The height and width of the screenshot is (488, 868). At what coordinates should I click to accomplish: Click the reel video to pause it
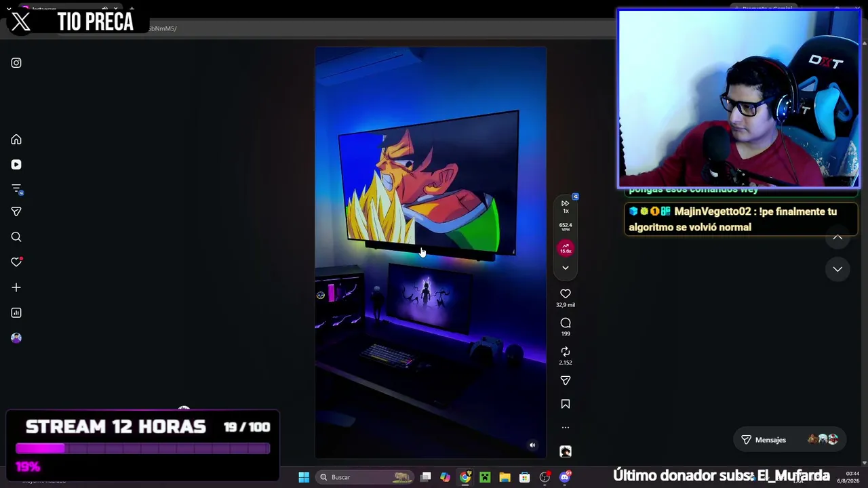(x=431, y=253)
